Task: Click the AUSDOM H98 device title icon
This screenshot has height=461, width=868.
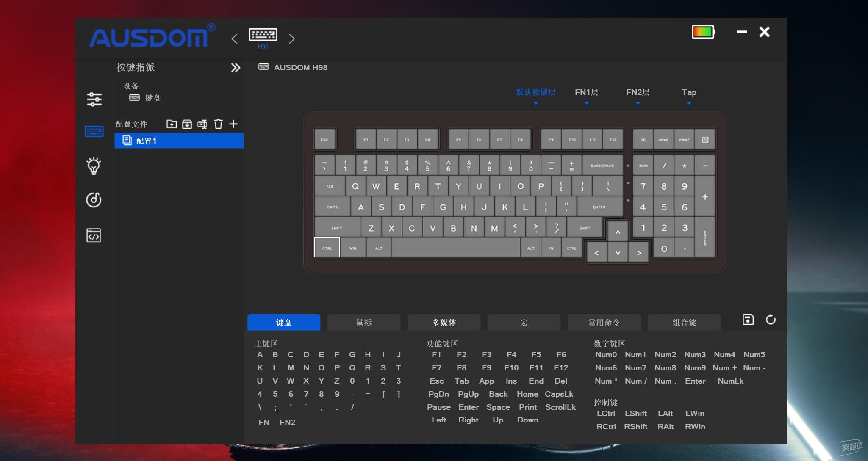Action: coord(263,67)
